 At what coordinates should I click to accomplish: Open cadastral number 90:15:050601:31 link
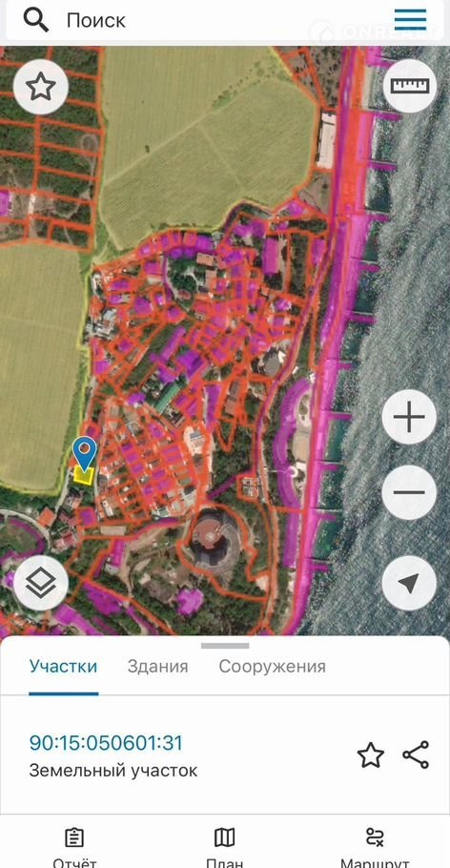coord(106,743)
